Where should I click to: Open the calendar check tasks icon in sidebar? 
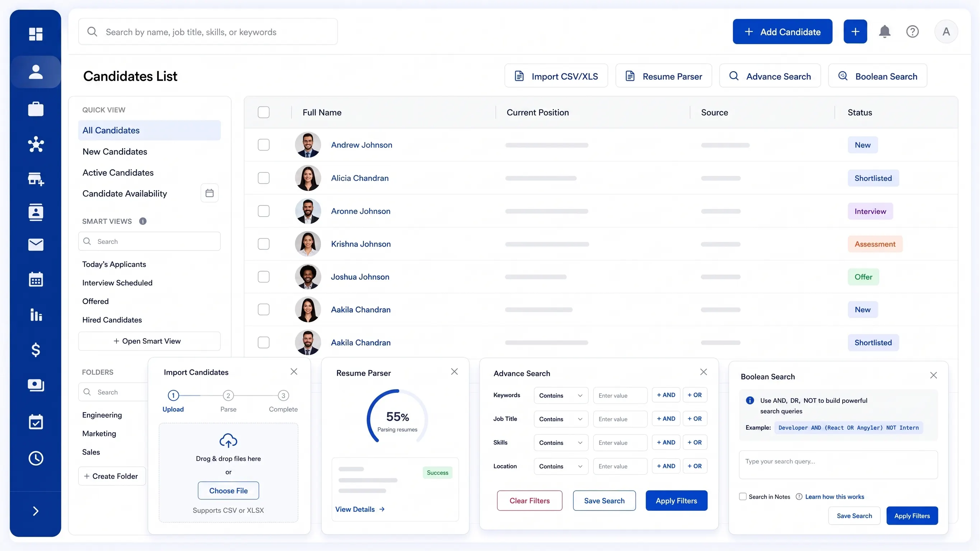[36, 422]
